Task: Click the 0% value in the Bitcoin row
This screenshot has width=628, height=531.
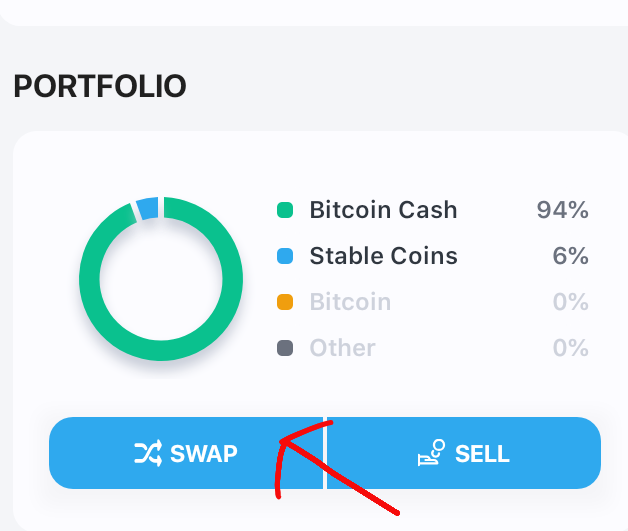Action: 570,302
